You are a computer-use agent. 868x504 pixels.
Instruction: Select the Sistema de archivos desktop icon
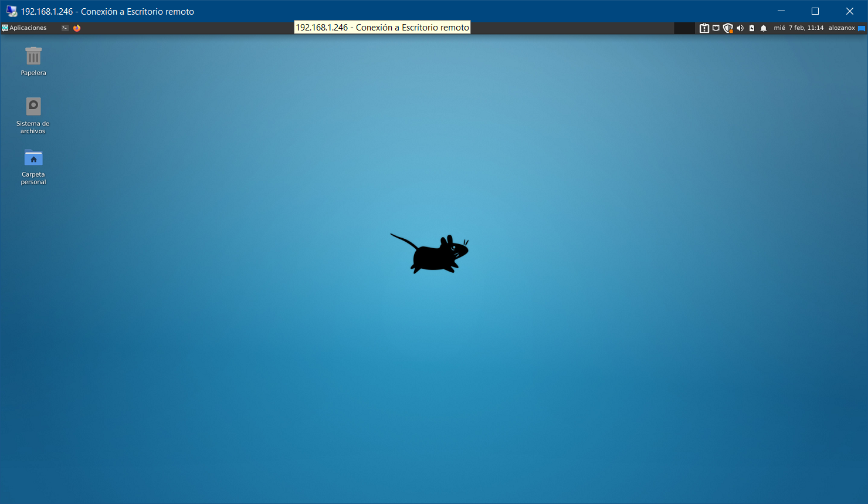(33, 107)
